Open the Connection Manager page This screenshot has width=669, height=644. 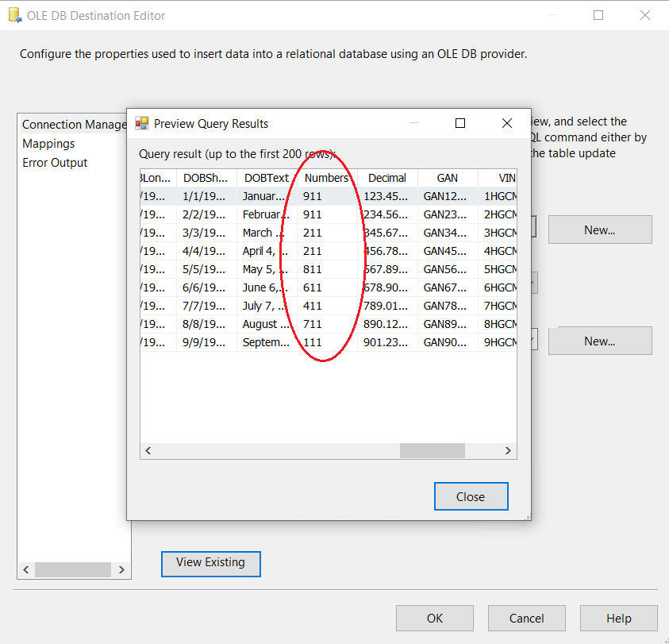coord(73,125)
